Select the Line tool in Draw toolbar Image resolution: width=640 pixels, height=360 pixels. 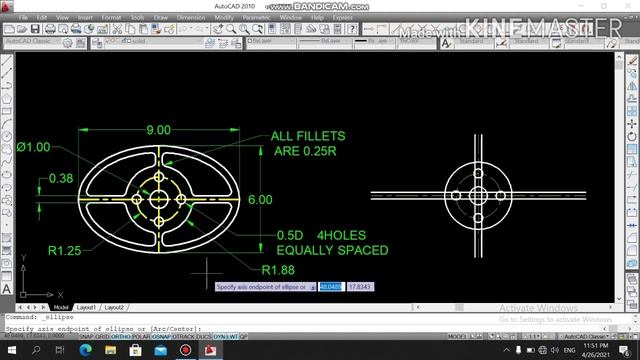[7, 61]
